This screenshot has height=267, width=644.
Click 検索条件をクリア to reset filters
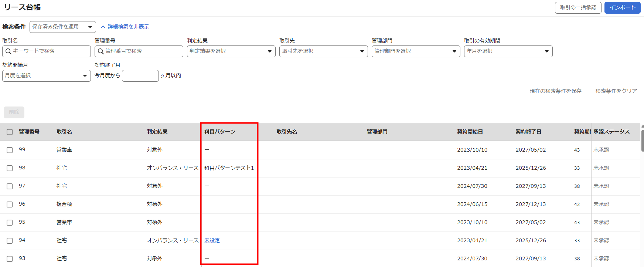[616, 91]
